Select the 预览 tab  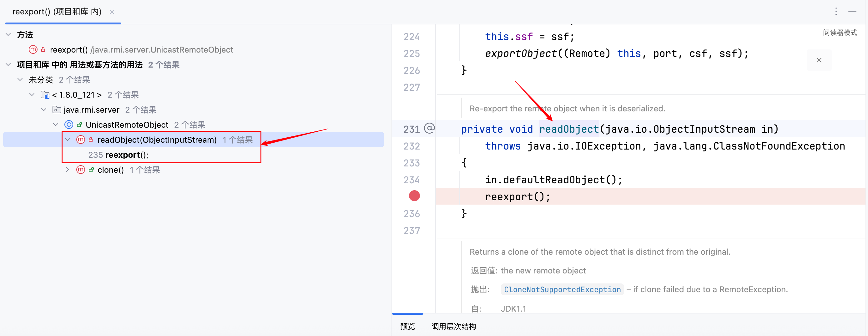407,326
